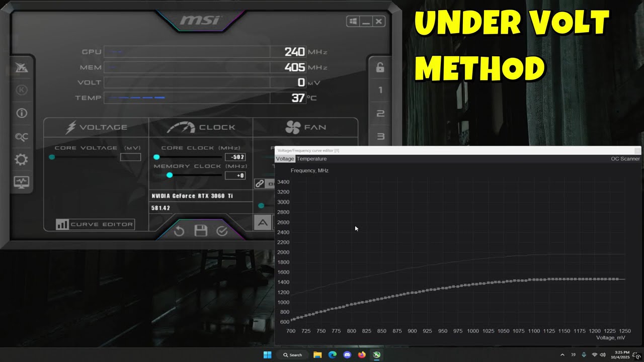Click the core voltage value field
This screenshot has width=644, height=362.
pyautogui.click(x=130, y=157)
